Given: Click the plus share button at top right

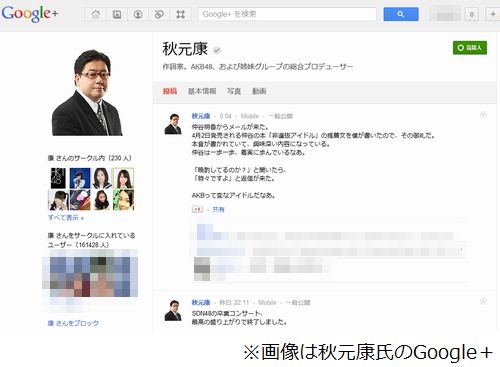Looking at the screenshot, I should (x=493, y=14).
